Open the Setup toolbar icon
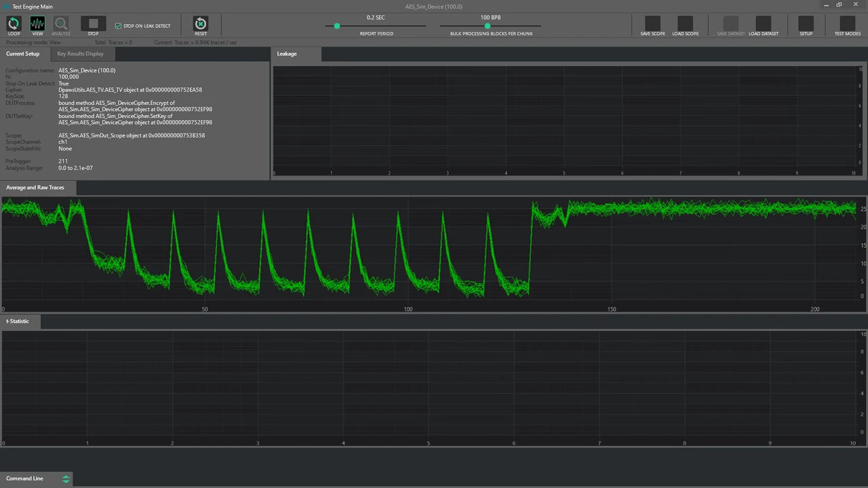 [x=806, y=24]
